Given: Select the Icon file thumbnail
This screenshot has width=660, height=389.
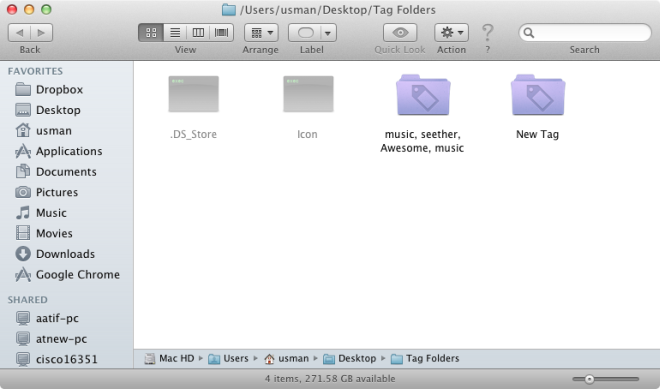Looking at the screenshot, I should click(x=308, y=94).
